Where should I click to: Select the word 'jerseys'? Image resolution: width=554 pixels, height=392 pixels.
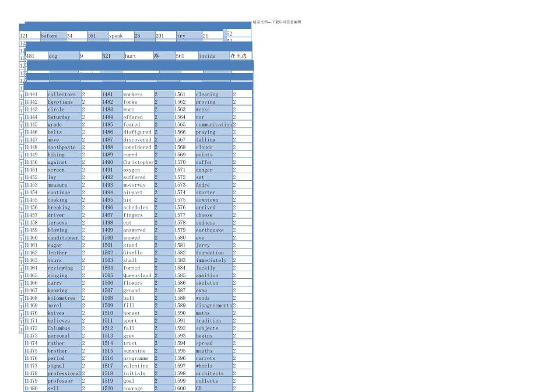[x=58, y=223]
